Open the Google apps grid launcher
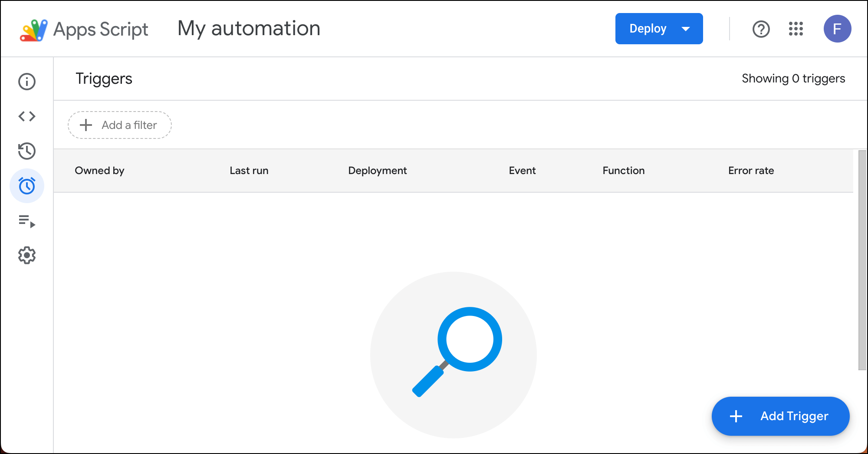 pos(796,29)
